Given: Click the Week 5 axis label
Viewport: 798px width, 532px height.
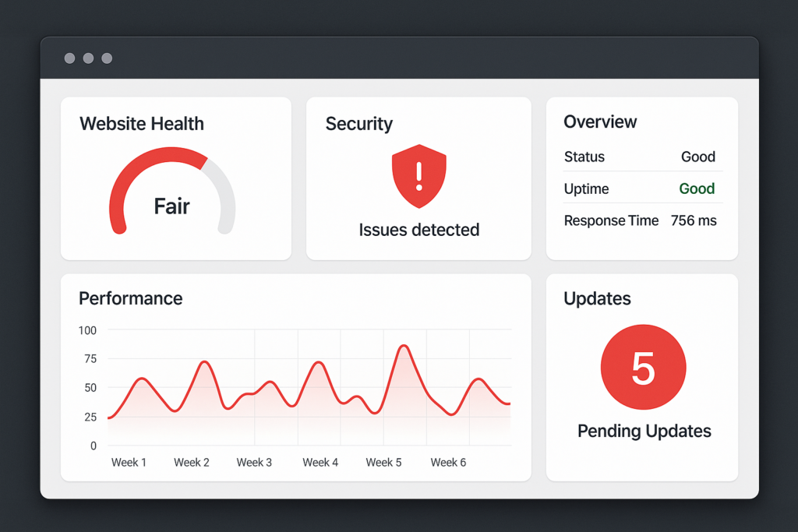Looking at the screenshot, I should pos(383,462).
